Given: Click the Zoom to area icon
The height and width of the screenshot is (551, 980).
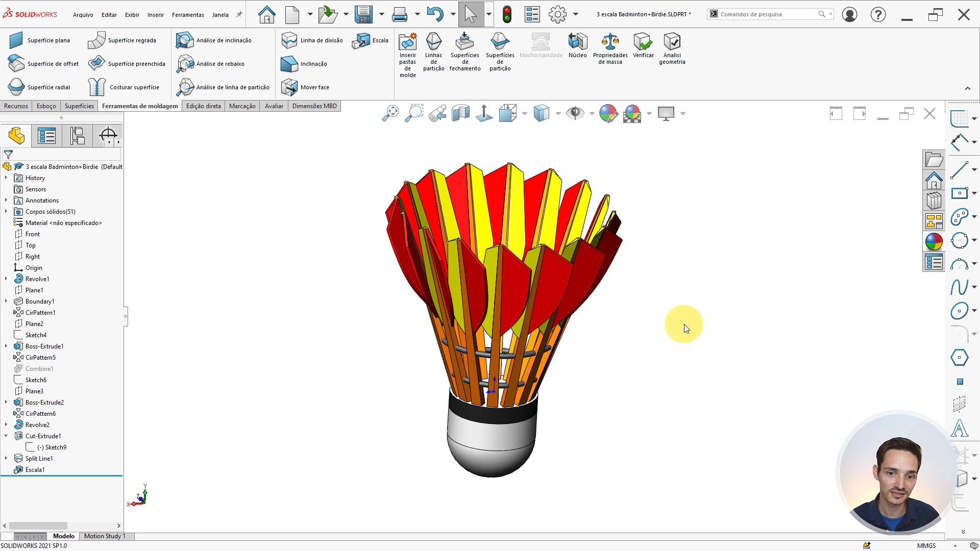Looking at the screenshot, I should [414, 113].
